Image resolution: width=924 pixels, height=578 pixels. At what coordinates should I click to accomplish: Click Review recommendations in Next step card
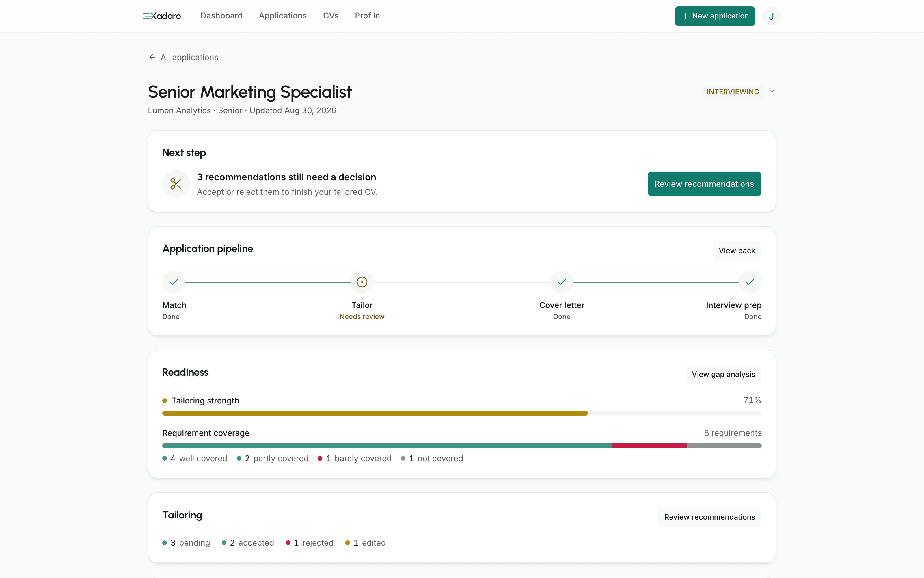click(x=704, y=184)
